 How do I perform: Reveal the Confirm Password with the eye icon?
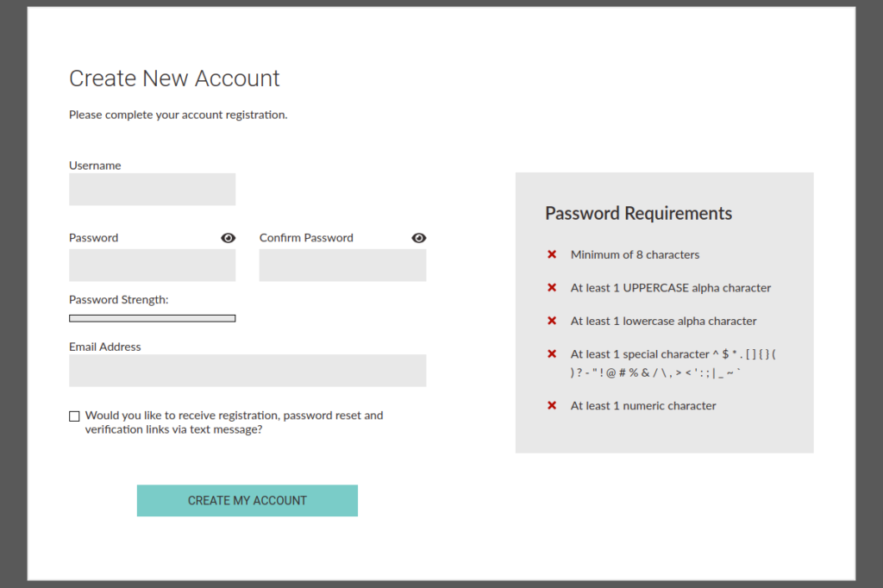pos(418,237)
